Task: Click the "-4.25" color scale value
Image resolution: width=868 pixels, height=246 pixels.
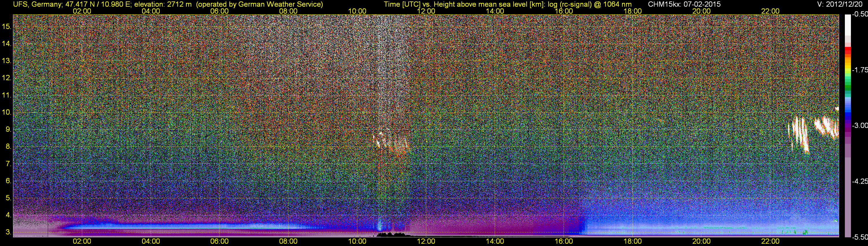Action: point(860,181)
